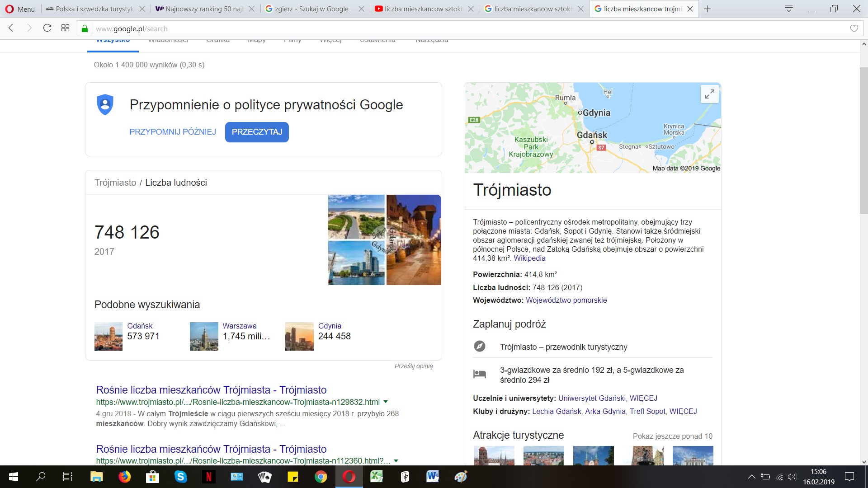The height and width of the screenshot is (488, 868).
Task: Open Microsoft Store from the taskbar
Action: [x=152, y=477]
